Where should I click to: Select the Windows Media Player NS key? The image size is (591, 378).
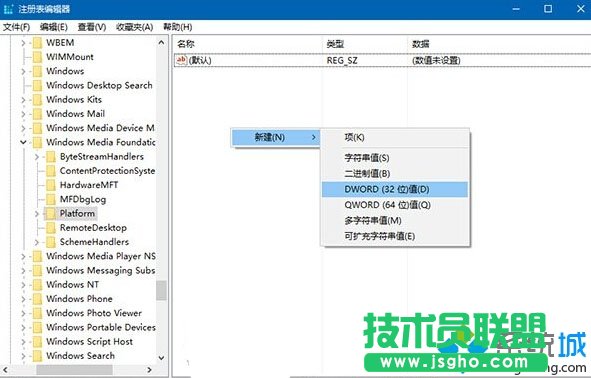tap(101, 256)
